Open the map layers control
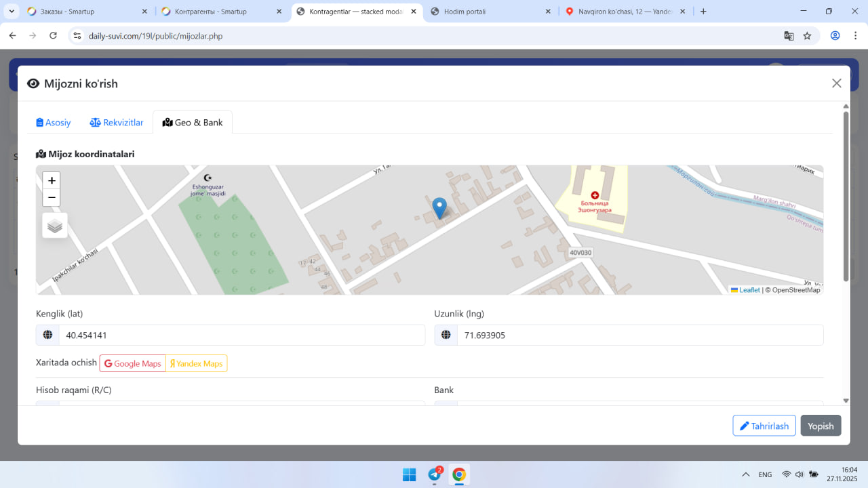Viewport: 868px width, 488px height. (55, 226)
